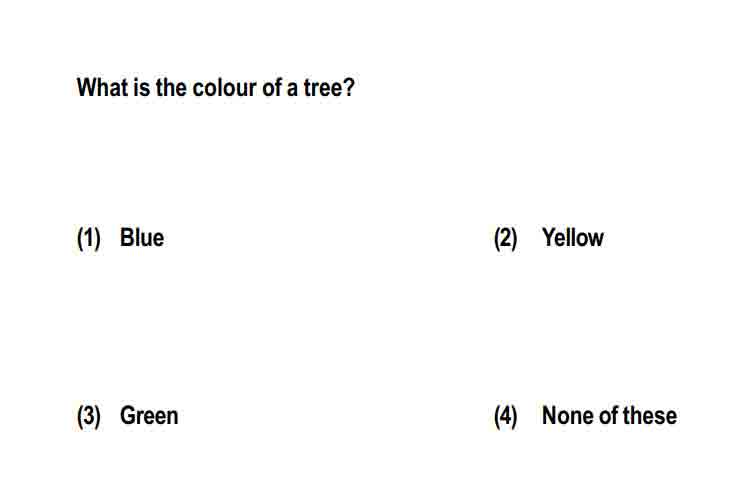The image size is (750, 500).
Task: Click the (1) option number
Action: [89, 238]
